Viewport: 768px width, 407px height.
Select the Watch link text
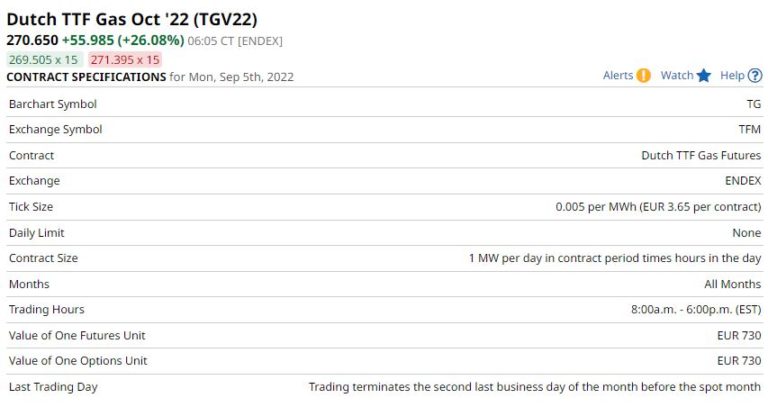[676, 76]
